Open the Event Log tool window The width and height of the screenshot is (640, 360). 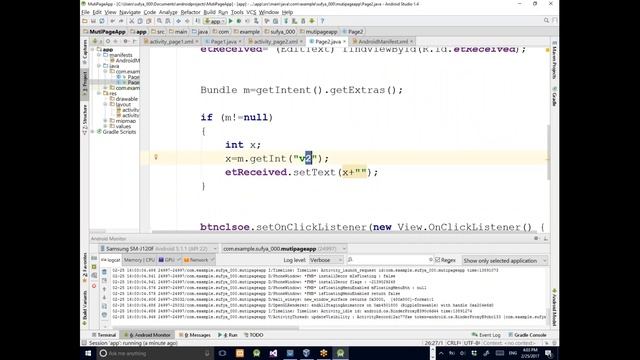point(486,335)
